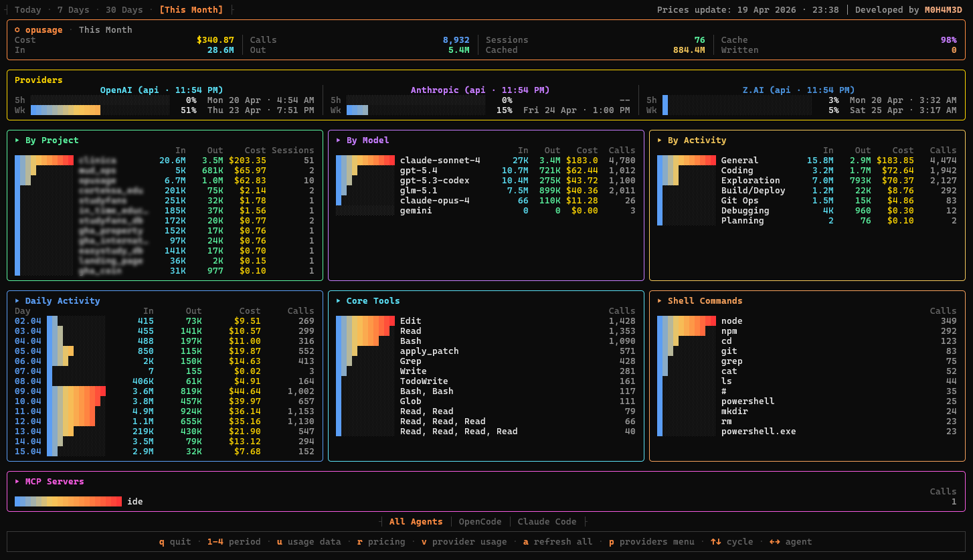The height and width of the screenshot is (560, 973).
Task: Select the Planning activity row
Action: tap(806, 221)
